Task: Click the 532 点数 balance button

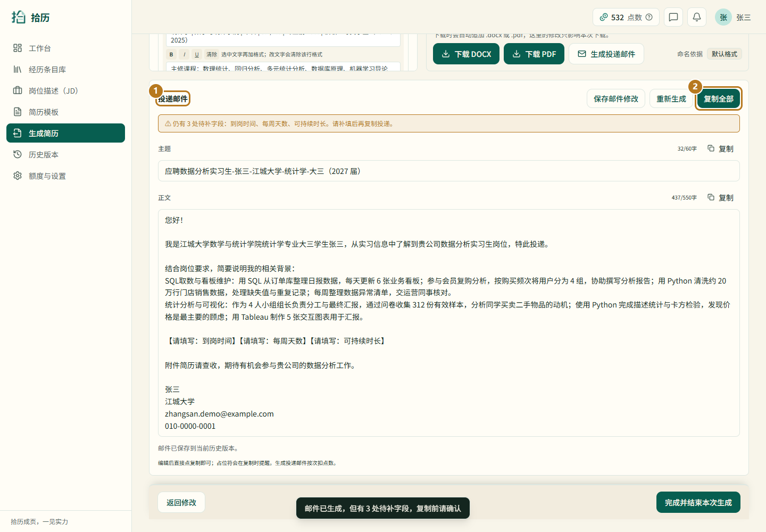Action: pos(626,17)
